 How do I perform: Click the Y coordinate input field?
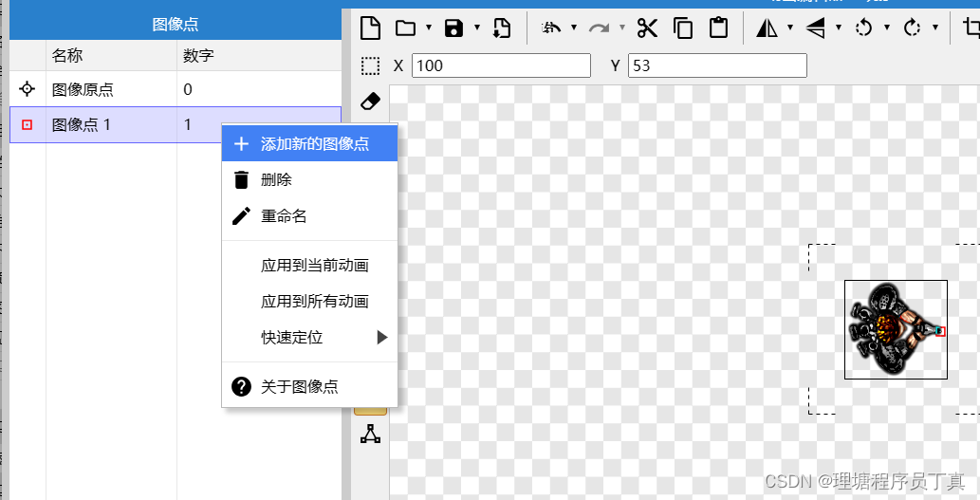tap(717, 65)
